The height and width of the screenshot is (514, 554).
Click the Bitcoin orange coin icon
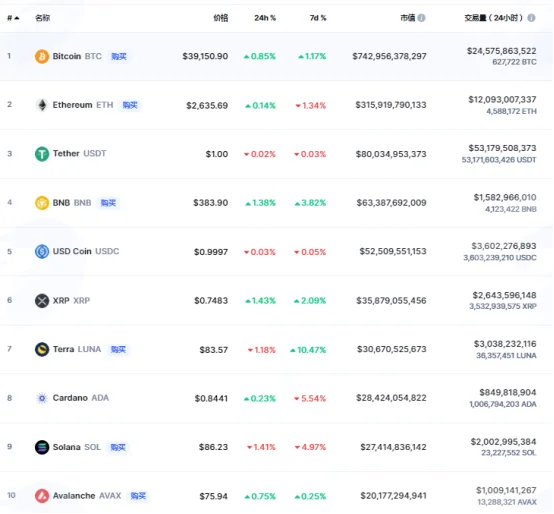(x=42, y=56)
